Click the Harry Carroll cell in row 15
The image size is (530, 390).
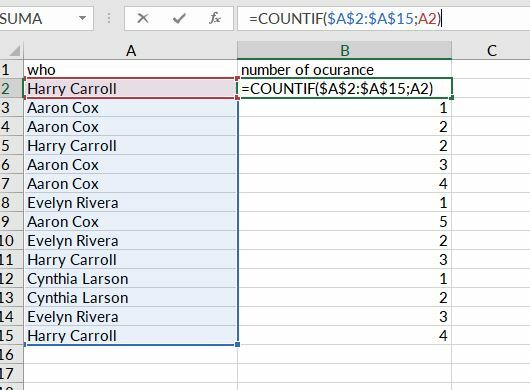pos(130,336)
